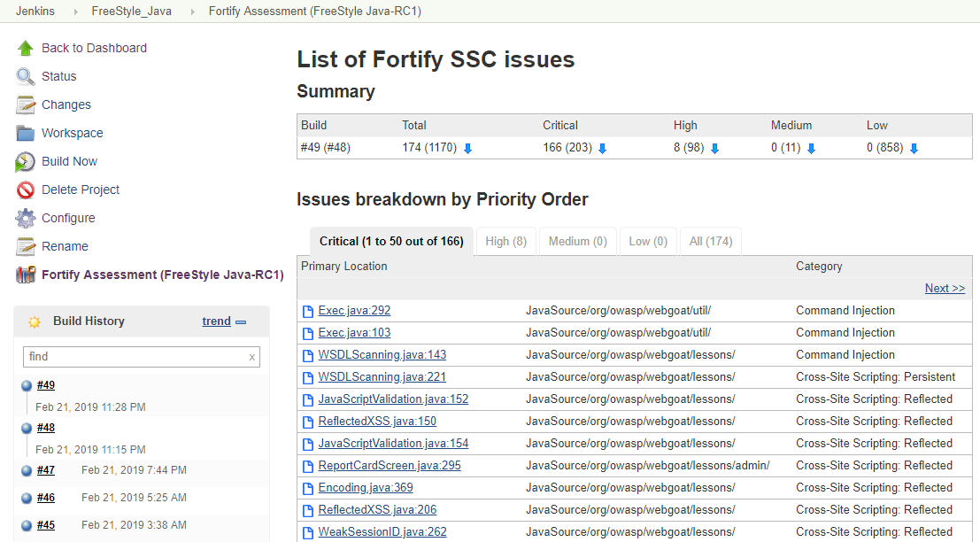
Task: Click the Back to Dashboard green arrow icon
Action: (26, 48)
